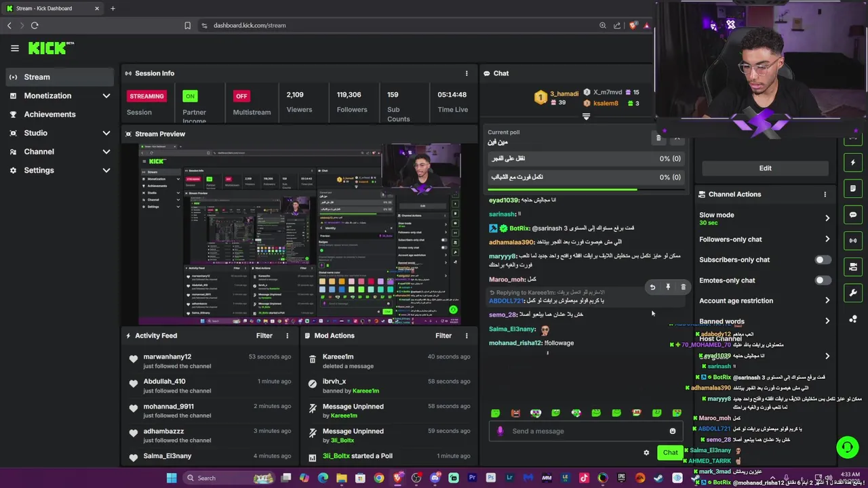This screenshot has width=868, height=488.
Task: Expand the Studio sidebar section
Action: (x=60, y=133)
